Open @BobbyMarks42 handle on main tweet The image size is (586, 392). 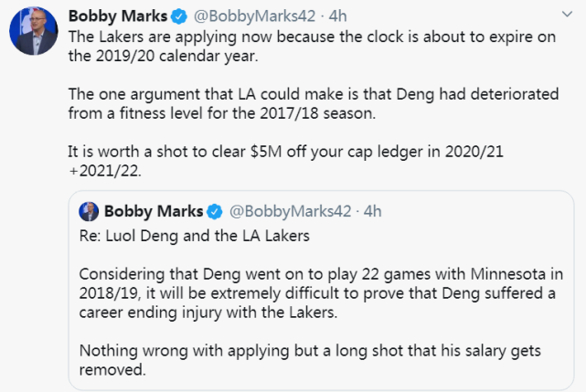click(x=254, y=16)
